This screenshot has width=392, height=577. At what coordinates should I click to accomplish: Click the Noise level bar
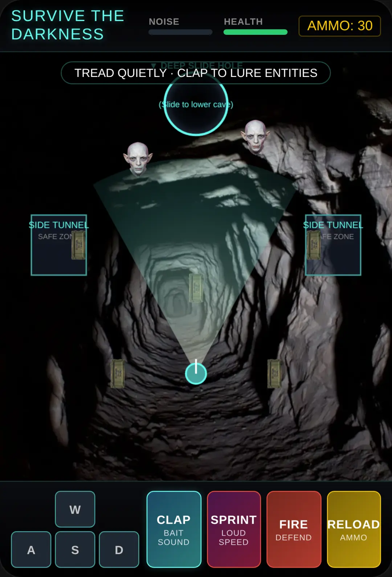[180, 32]
